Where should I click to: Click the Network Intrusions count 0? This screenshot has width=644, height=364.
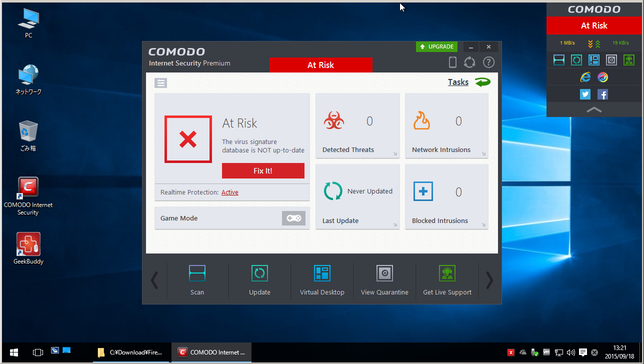click(x=458, y=121)
